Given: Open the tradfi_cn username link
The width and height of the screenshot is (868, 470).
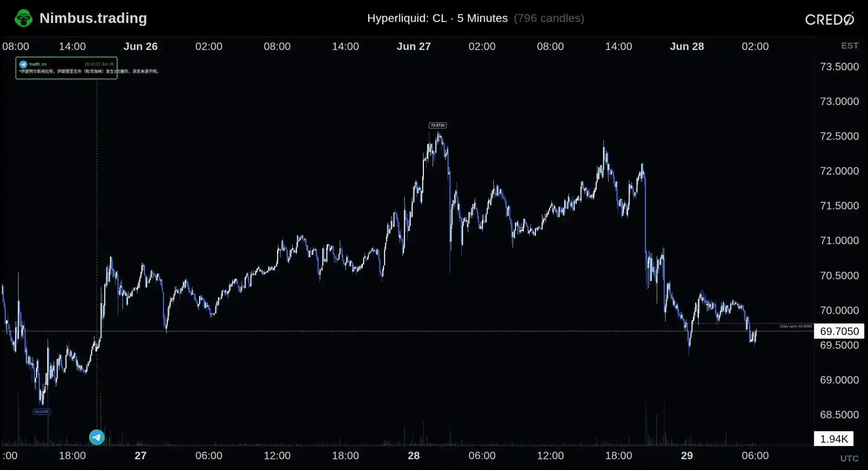Looking at the screenshot, I should [x=38, y=64].
